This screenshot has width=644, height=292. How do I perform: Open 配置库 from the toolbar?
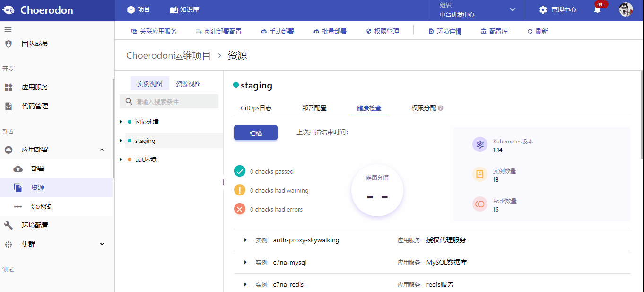pyautogui.click(x=494, y=31)
